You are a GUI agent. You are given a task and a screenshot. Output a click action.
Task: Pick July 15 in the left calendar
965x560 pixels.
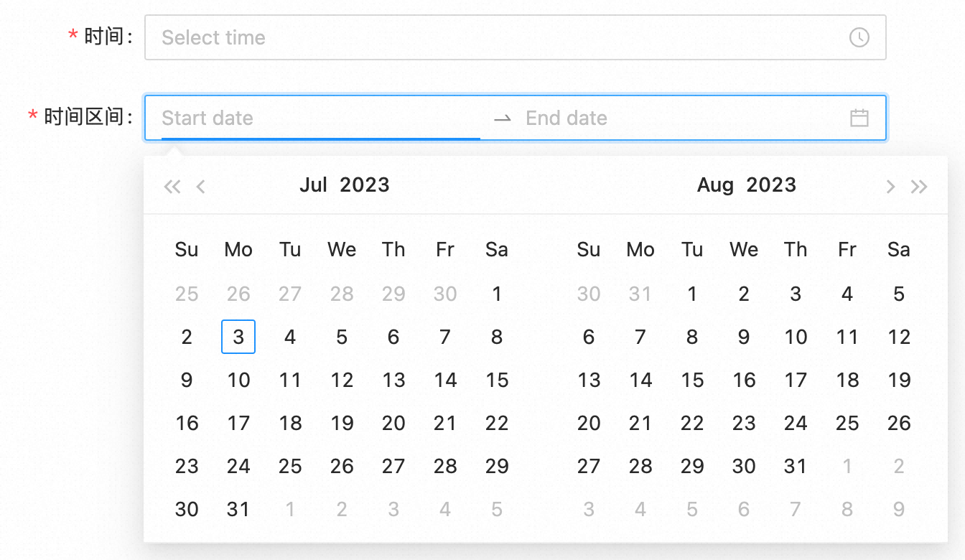(497, 380)
